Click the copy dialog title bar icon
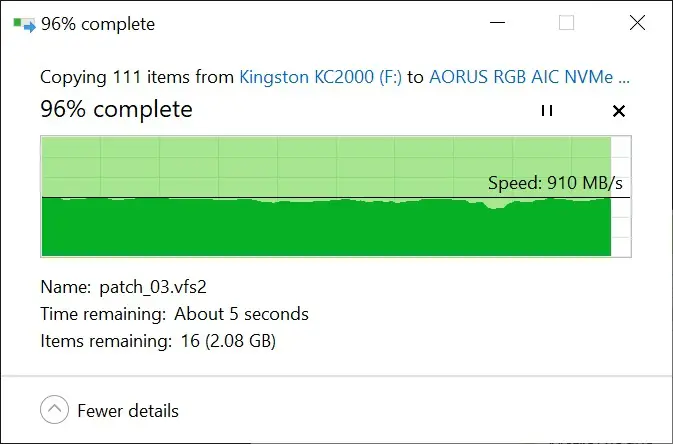This screenshot has width=673, height=444. (24, 24)
